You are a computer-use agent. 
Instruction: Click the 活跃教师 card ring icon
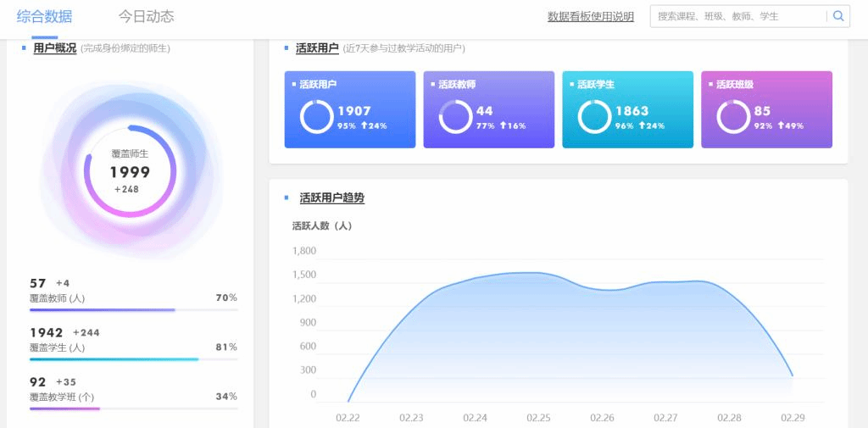[455, 117]
